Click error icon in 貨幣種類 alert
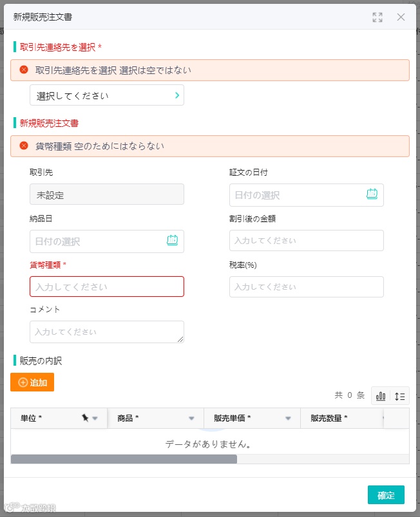The image size is (420, 517). [x=24, y=146]
